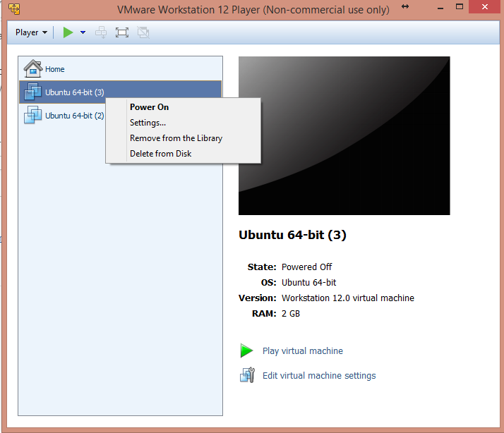Click Play virtual machine link
The image size is (504, 433).
pyautogui.click(x=302, y=350)
